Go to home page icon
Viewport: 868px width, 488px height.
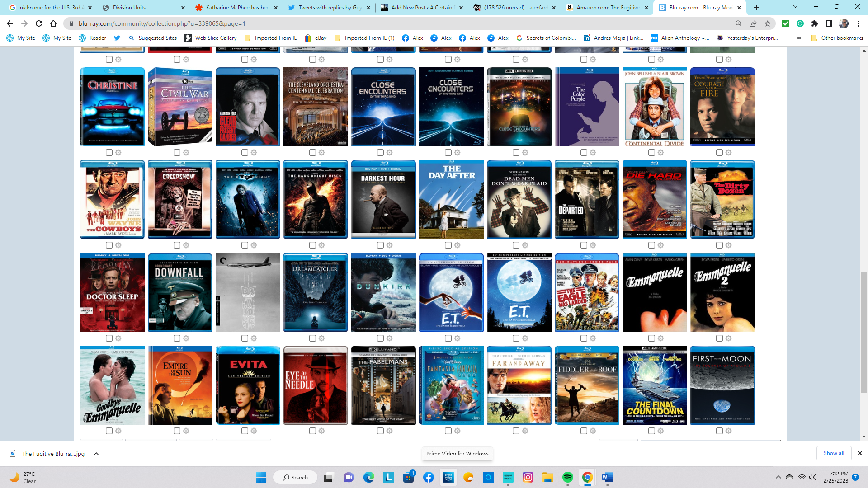point(53,23)
